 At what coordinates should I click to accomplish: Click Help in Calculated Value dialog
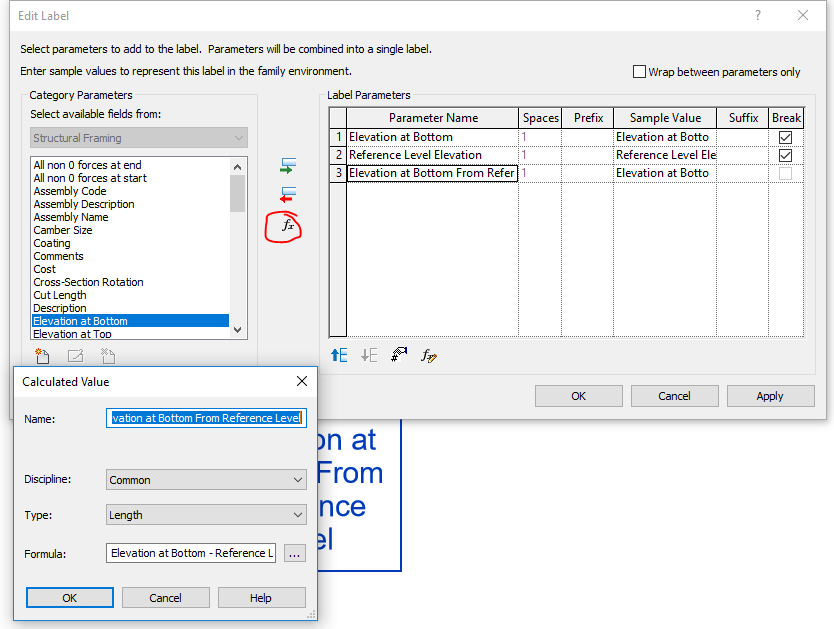261,598
